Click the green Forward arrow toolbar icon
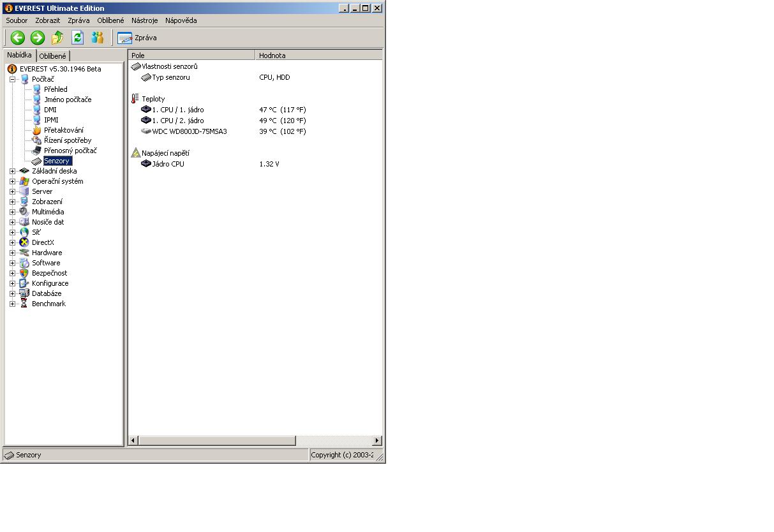774x532 pixels. (x=38, y=38)
